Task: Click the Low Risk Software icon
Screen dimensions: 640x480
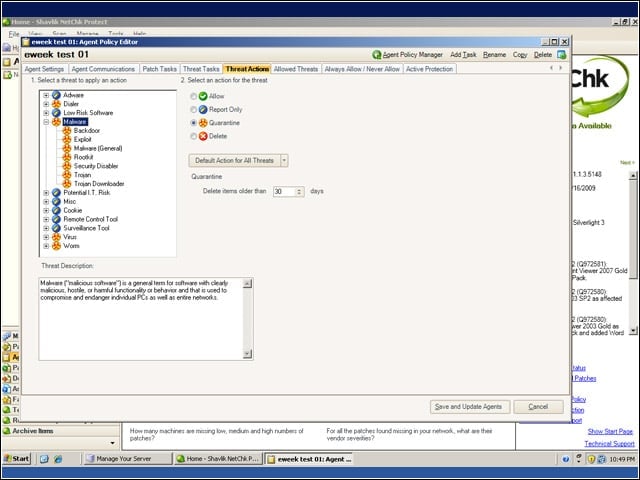Action: tap(56, 113)
